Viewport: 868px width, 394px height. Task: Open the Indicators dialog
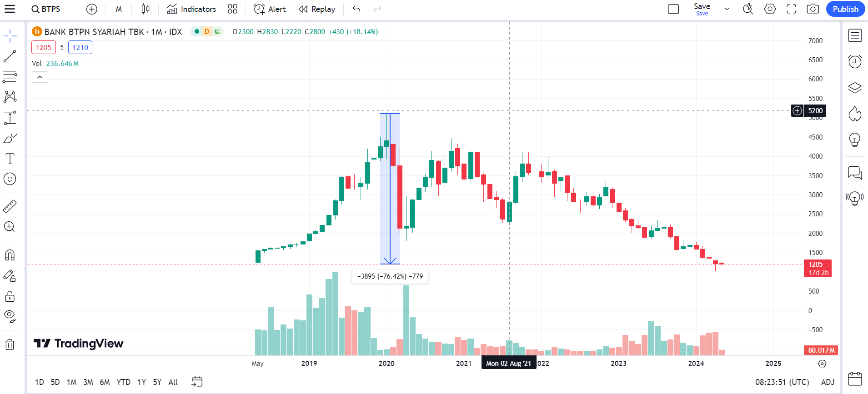(191, 9)
